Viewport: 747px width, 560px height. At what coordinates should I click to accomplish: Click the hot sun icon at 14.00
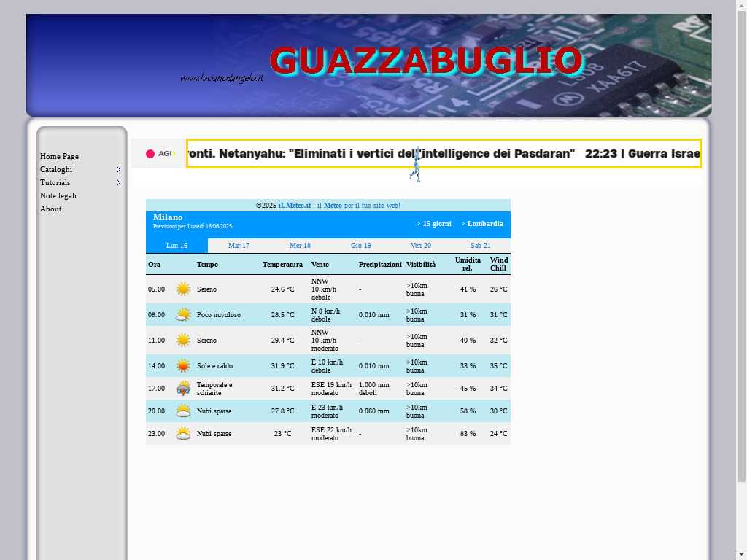click(183, 366)
